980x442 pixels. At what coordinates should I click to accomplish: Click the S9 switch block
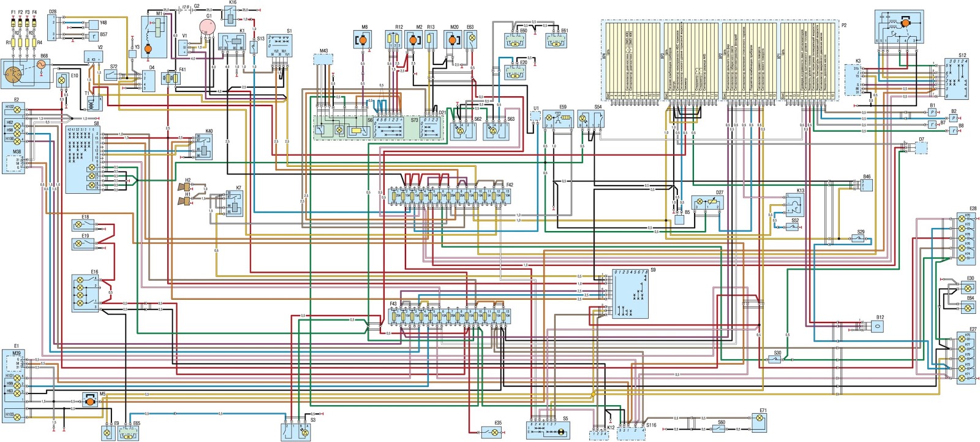630,293
